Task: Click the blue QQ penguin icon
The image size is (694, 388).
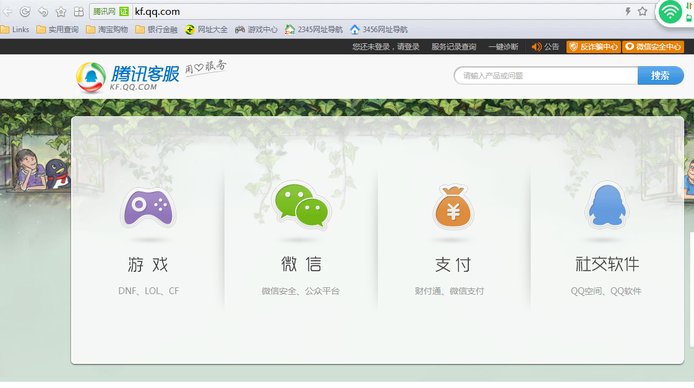Action: click(x=607, y=205)
